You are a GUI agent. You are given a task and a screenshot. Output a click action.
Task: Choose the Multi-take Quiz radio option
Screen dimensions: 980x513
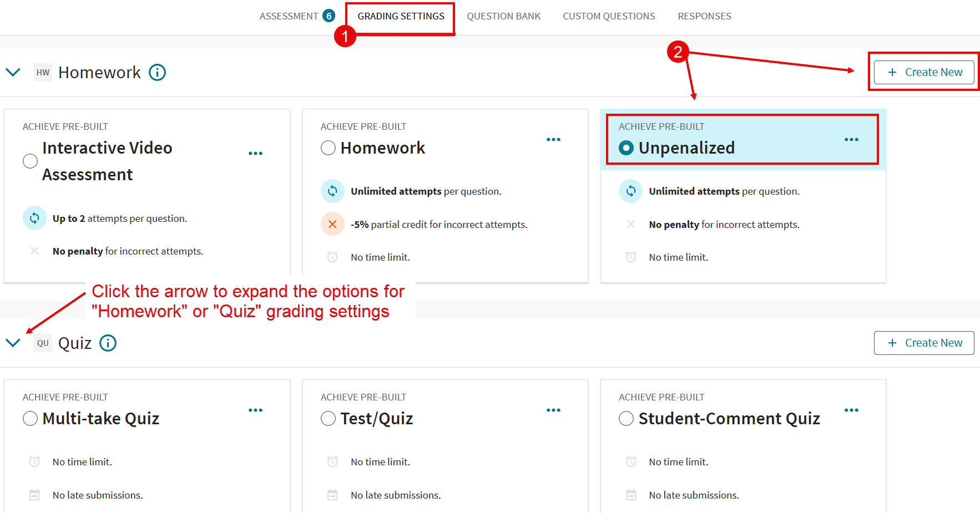point(31,418)
